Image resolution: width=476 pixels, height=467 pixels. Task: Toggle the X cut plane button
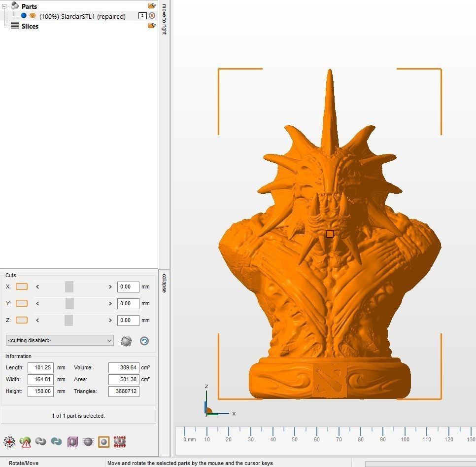[x=22, y=287]
